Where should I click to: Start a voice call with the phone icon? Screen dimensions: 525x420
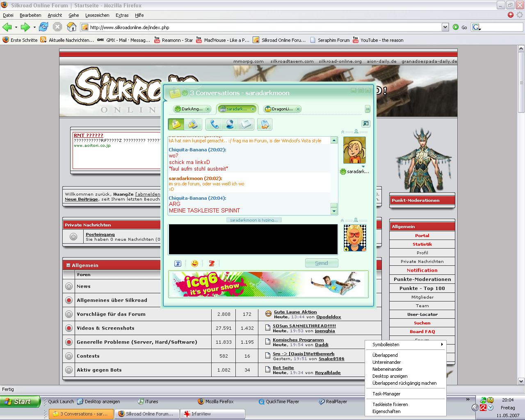pyautogui.click(x=214, y=124)
